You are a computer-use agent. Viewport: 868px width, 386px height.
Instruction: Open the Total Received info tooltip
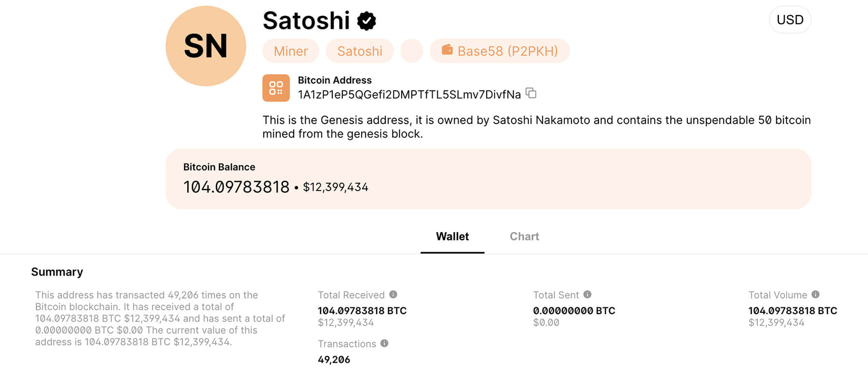point(393,294)
